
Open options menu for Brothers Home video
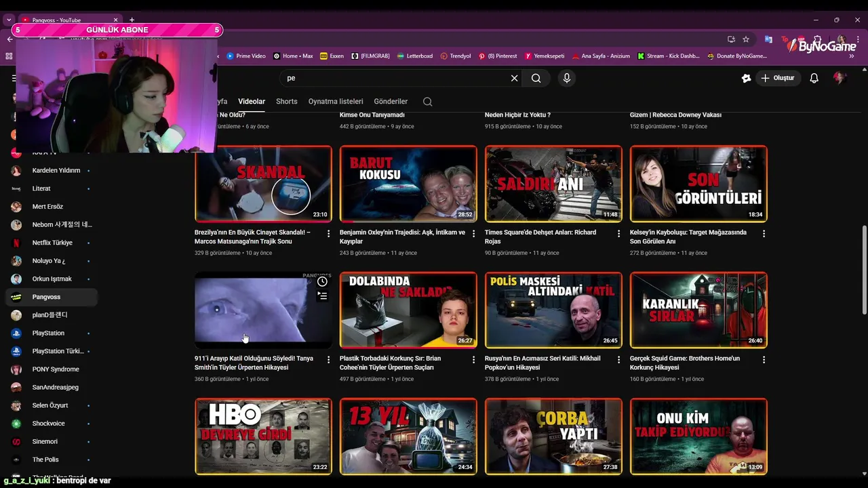click(x=764, y=359)
